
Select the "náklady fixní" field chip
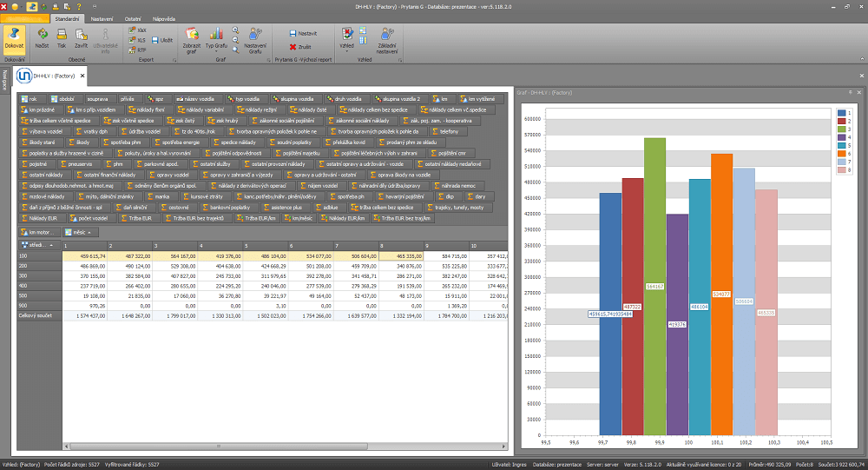coord(149,109)
